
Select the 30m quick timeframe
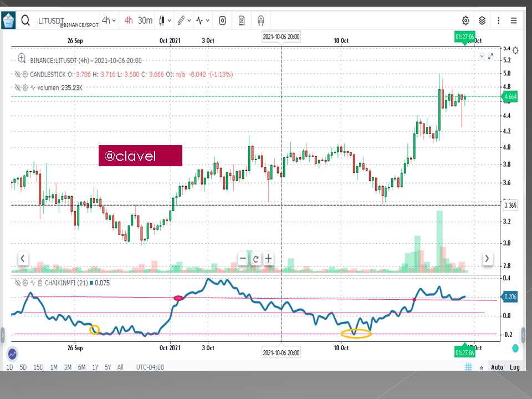coord(145,21)
